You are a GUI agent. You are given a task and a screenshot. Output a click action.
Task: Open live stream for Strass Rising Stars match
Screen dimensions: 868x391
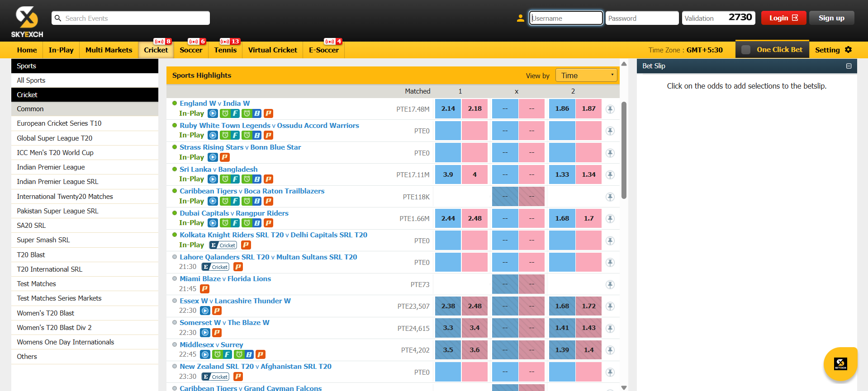point(213,157)
